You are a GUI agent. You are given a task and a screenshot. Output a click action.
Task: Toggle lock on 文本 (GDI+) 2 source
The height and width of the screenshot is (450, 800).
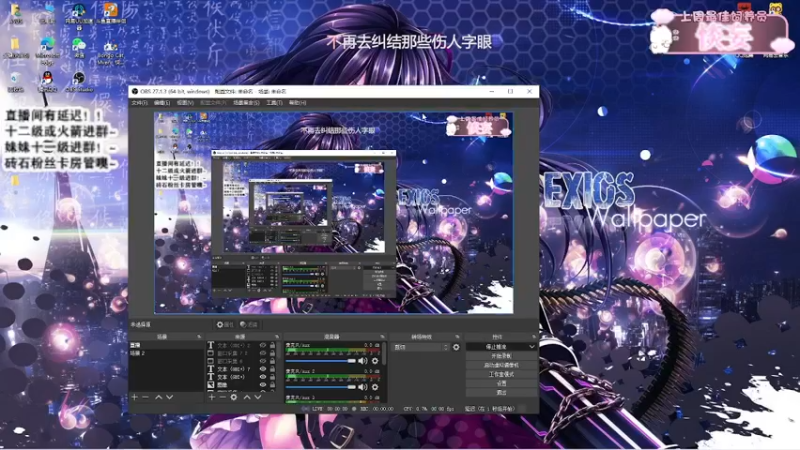pos(272,345)
